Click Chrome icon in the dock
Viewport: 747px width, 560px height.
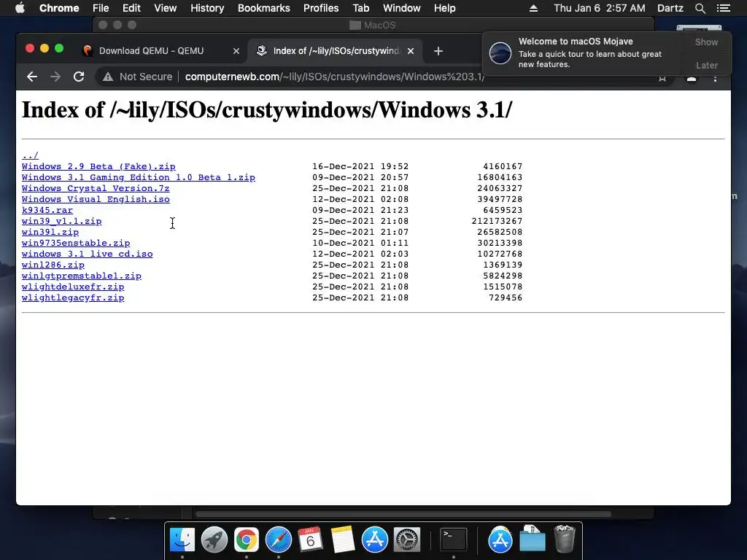[247, 540]
